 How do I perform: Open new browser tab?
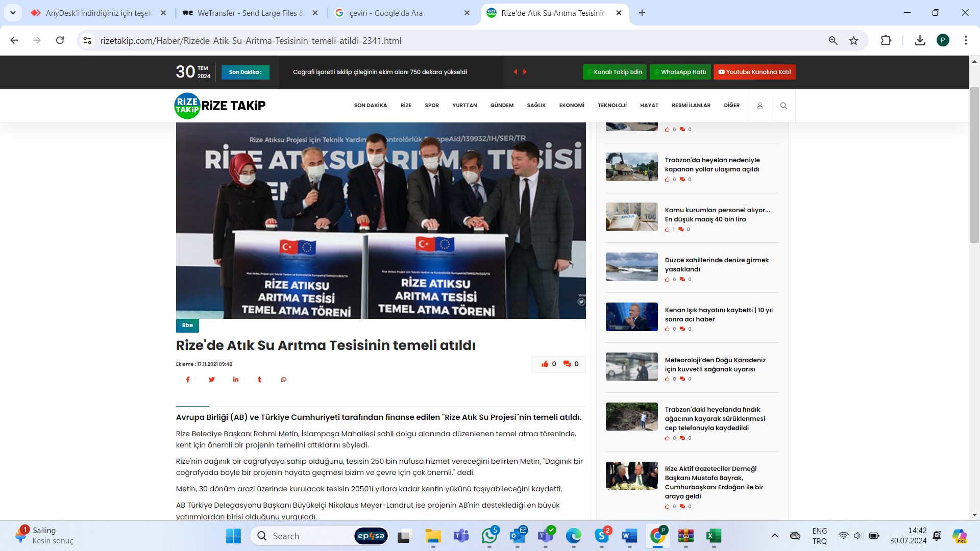click(642, 13)
